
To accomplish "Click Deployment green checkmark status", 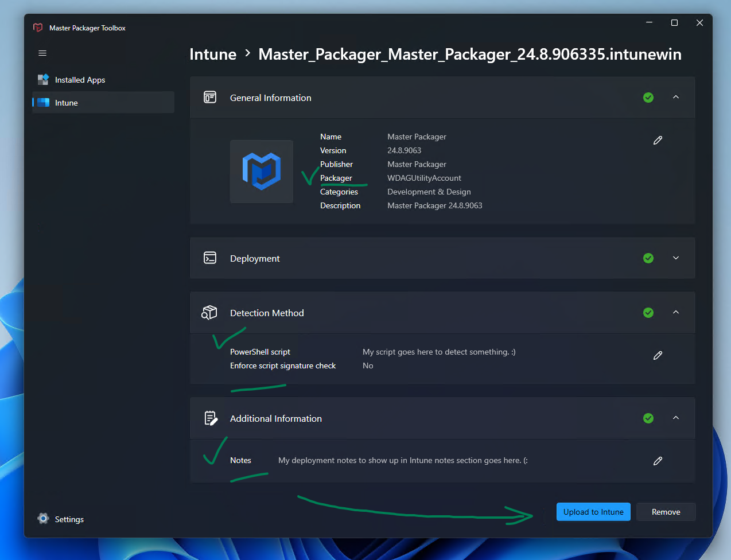I will tap(648, 258).
